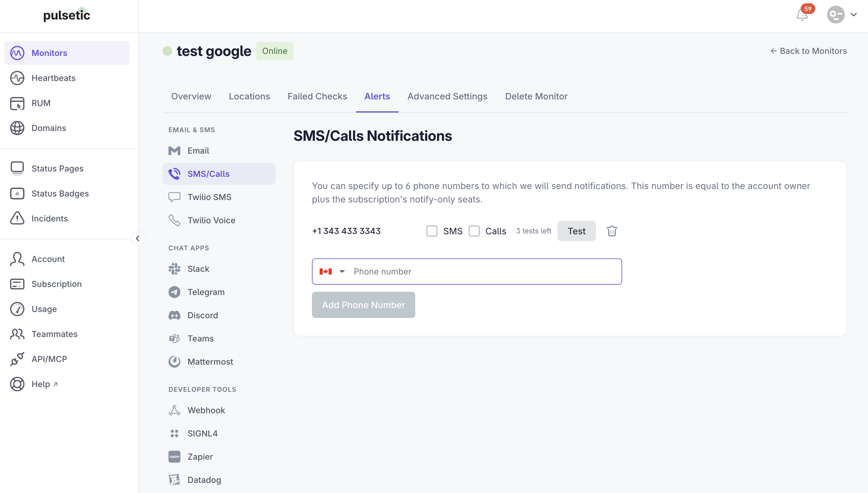Open Heartbeats from the sidebar icon
Screen dimensions: 868x493
[x=17, y=78]
